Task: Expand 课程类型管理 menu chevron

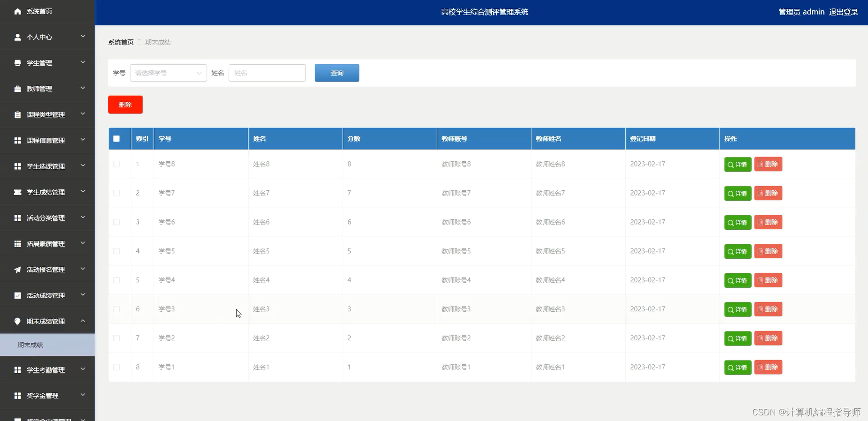Action: [x=83, y=113]
